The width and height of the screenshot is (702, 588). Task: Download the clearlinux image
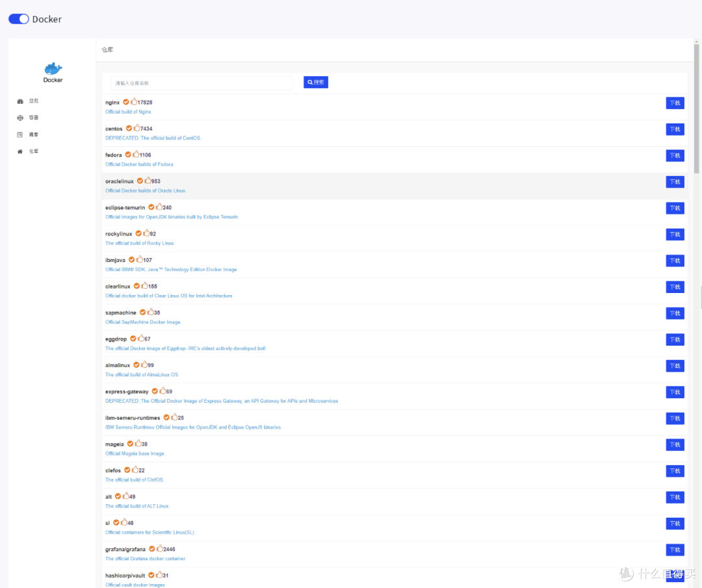[x=675, y=287]
